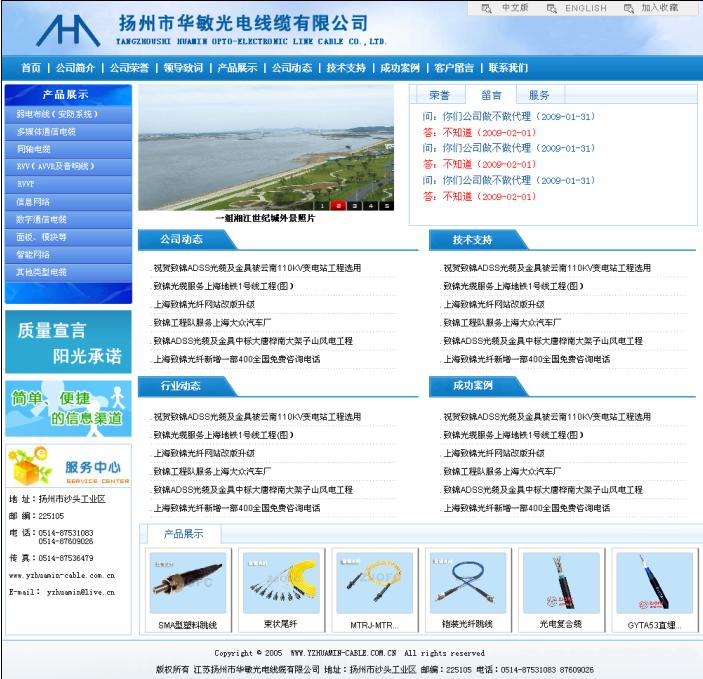Visit the www.yzhuamin-cable.com.cn website link

click(x=62, y=575)
